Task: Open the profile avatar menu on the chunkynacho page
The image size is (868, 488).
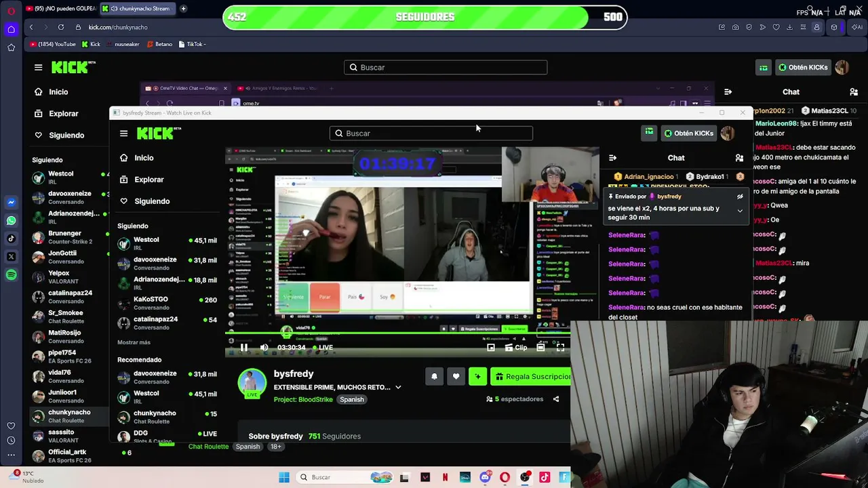Action: [842, 68]
